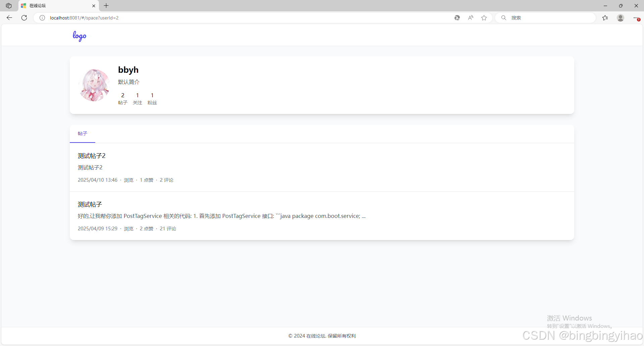Screen dimensions: 644x346
Task: Click the forum logo
Action: [x=79, y=36]
